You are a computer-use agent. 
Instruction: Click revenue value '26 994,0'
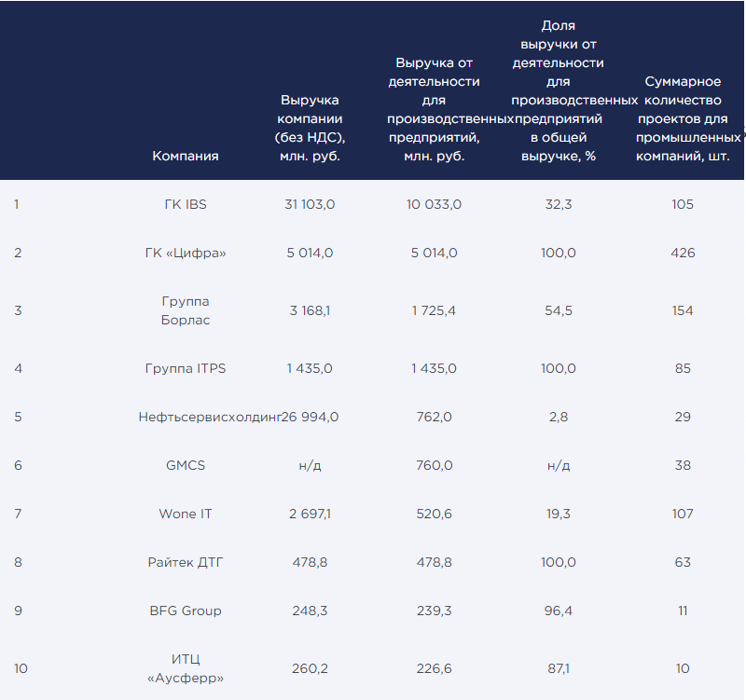(x=310, y=417)
